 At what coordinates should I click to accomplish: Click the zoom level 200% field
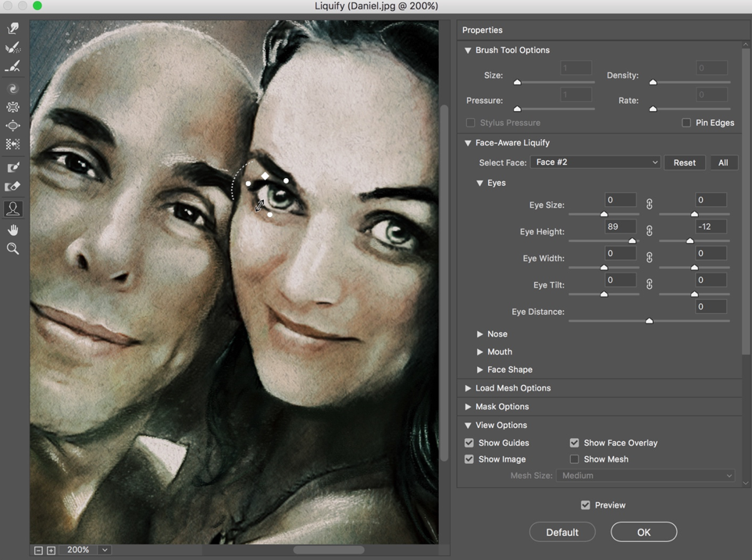coord(78,550)
